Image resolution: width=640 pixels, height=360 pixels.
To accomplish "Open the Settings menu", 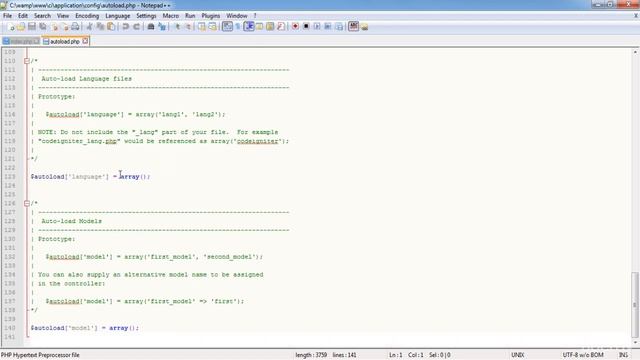I will click(x=146, y=16).
